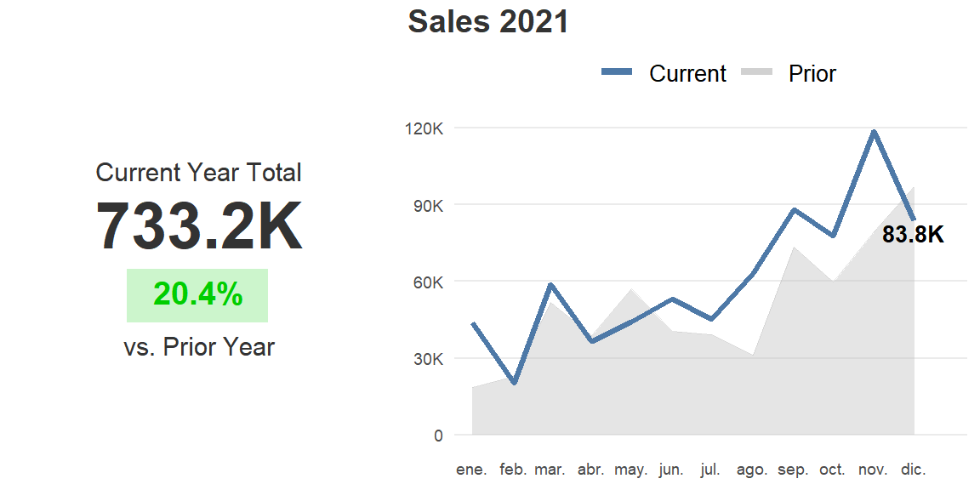
Task: Select the Prior legend label
Action: coord(812,74)
